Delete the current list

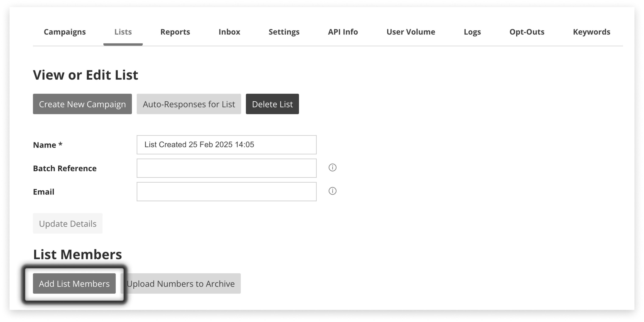pyautogui.click(x=272, y=104)
